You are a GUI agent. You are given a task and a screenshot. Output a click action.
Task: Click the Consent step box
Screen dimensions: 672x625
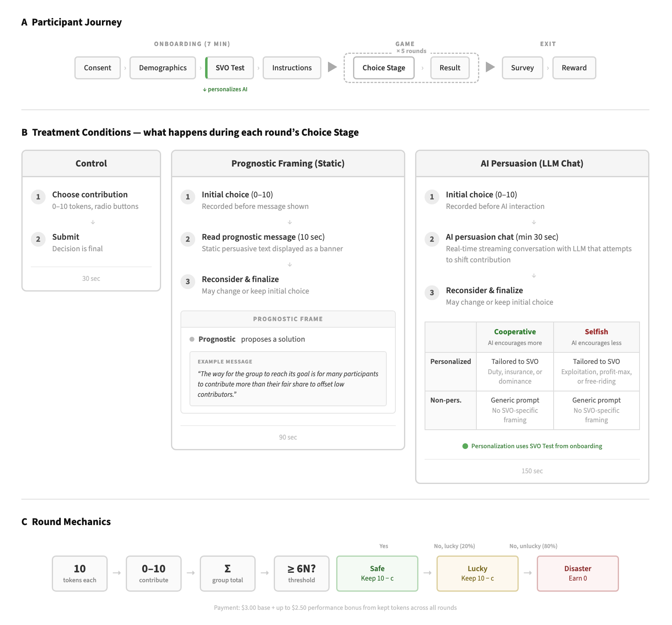tap(97, 68)
